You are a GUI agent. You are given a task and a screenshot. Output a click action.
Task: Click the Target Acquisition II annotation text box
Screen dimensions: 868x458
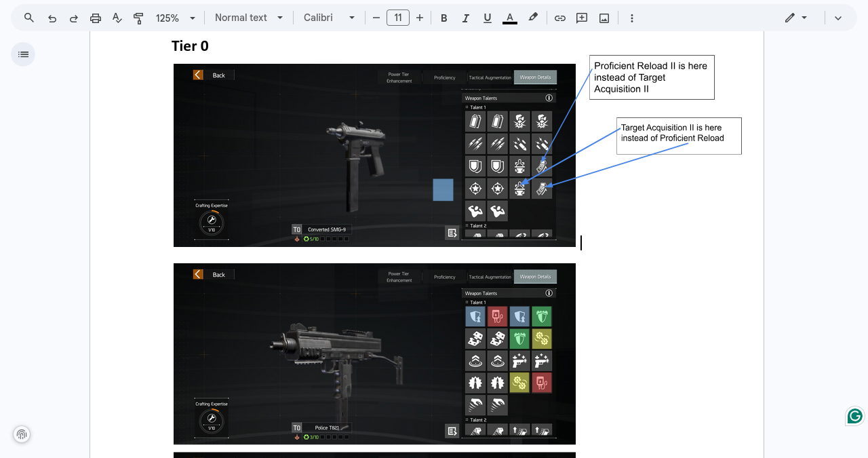coord(679,136)
